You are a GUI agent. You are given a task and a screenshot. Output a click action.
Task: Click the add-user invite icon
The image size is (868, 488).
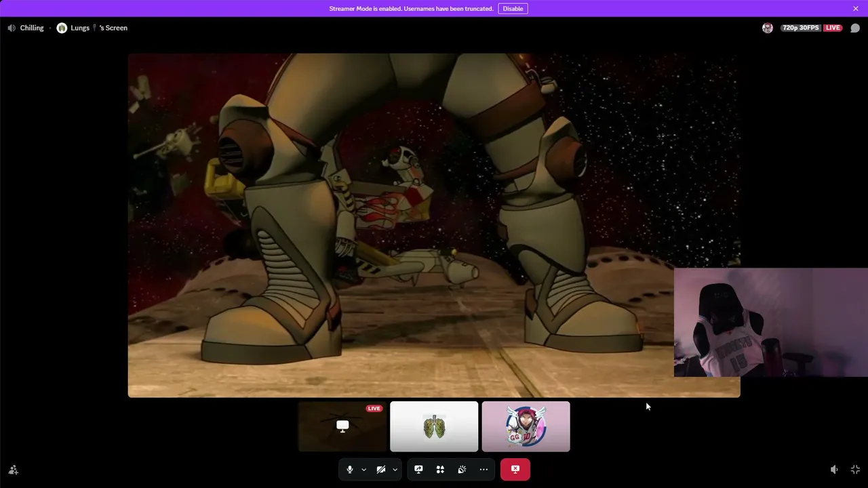click(13, 470)
